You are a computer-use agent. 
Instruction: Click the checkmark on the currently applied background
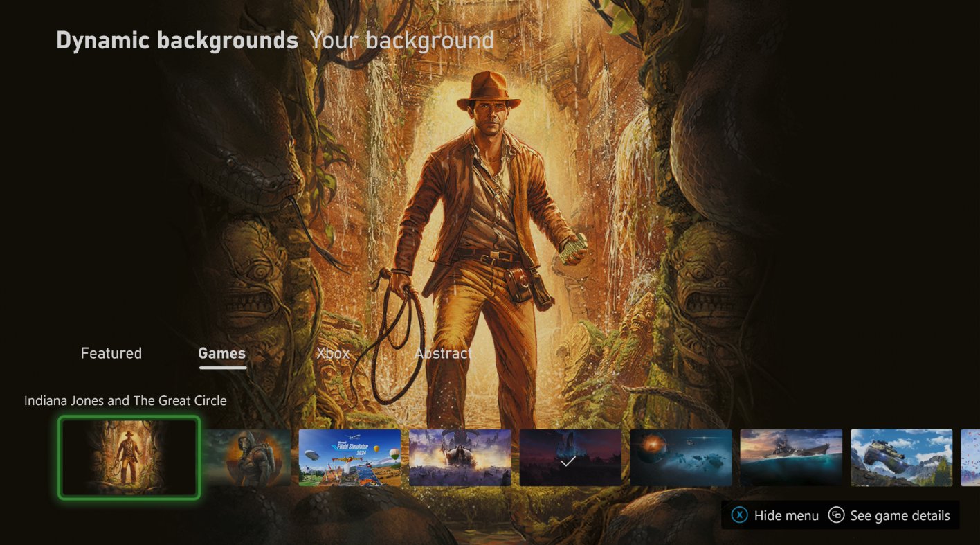coord(568,461)
